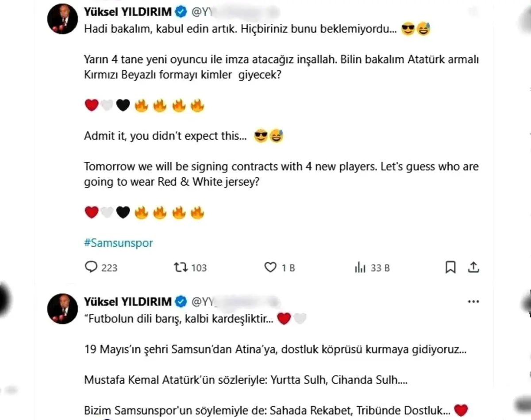Open the author name Yüksel YILDIRIM on the first tweet
The width and height of the screenshot is (531, 420).
[x=127, y=12]
